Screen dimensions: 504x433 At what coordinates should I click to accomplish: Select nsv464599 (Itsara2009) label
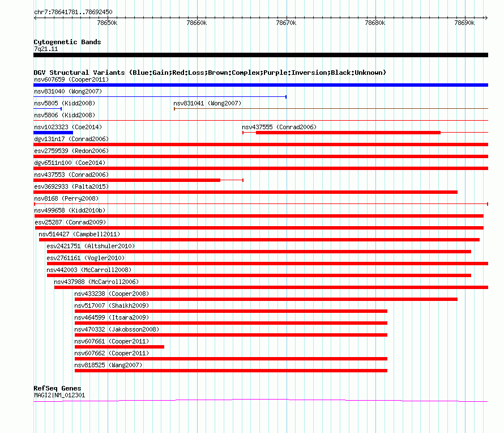(112, 317)
